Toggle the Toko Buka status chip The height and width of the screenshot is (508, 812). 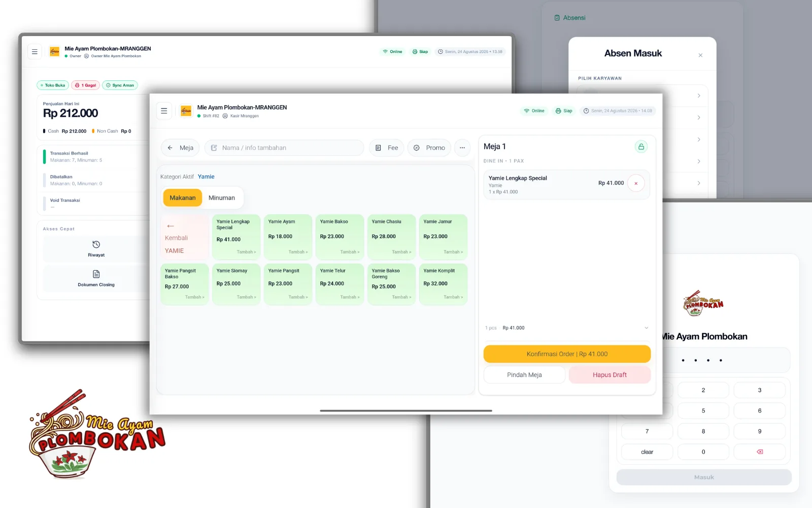(53, 85)
